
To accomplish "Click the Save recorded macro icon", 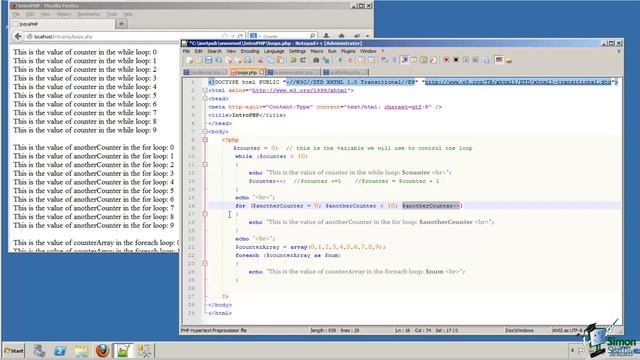I will point(485,60).
